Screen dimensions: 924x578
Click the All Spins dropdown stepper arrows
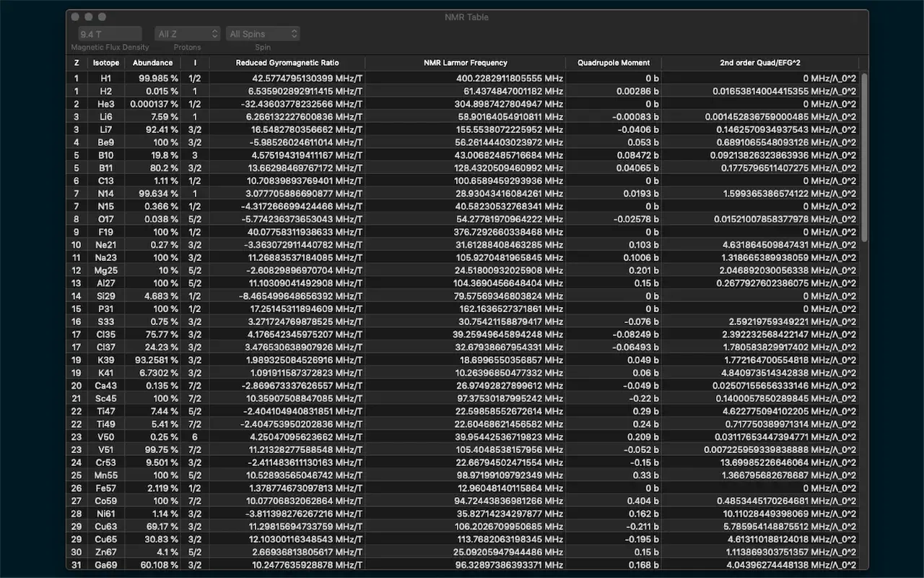point(293,33)
